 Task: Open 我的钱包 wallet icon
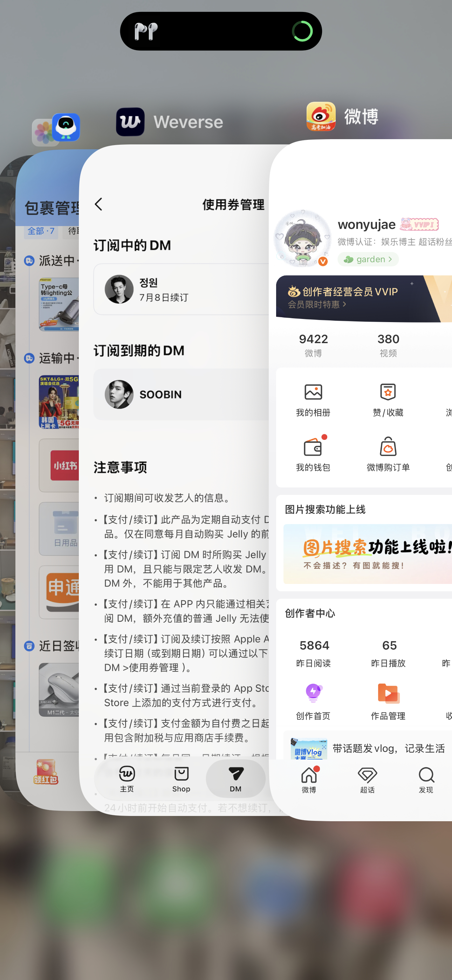[x=313, y=455]
